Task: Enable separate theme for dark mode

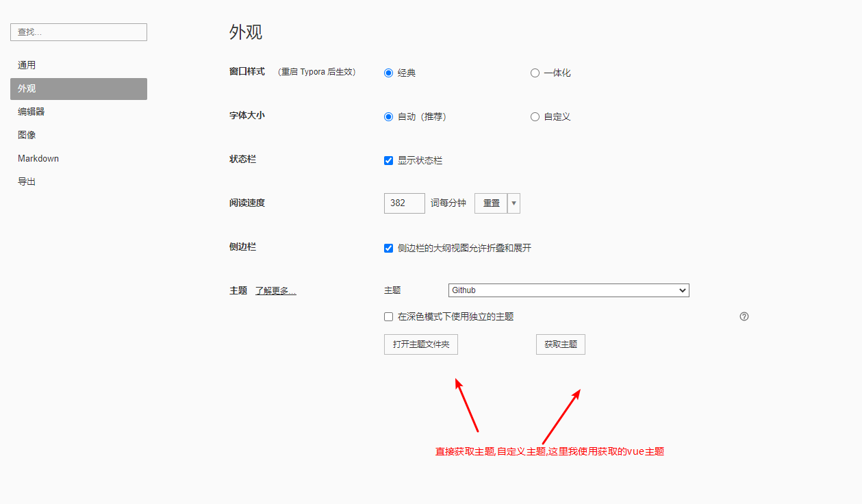Action: coord(388,316)
